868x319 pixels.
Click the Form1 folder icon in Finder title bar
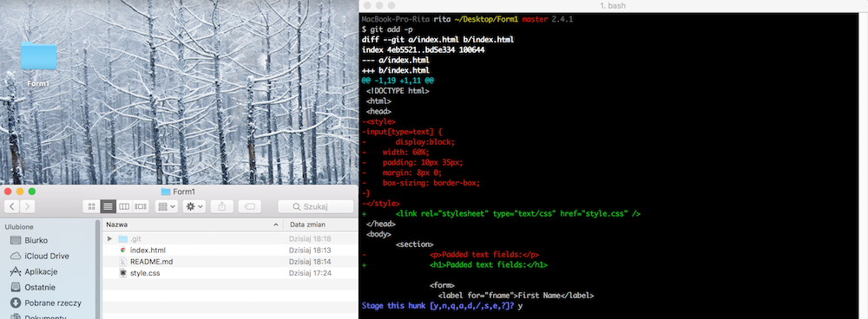[165, 192]
